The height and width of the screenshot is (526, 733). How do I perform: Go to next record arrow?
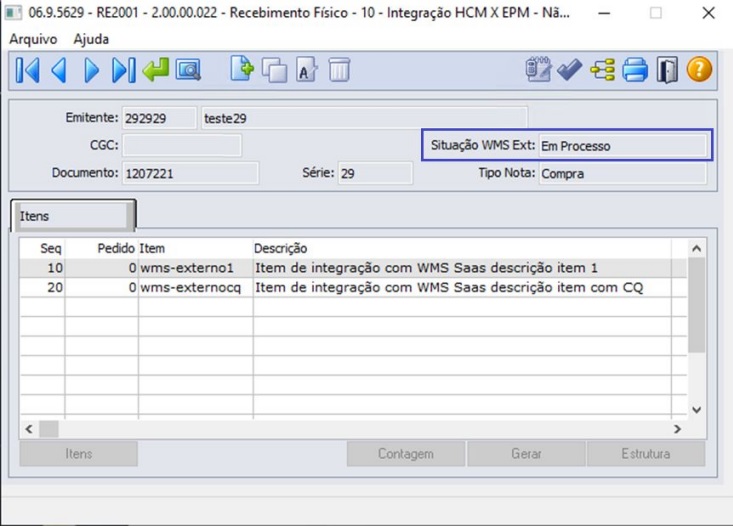91,70
